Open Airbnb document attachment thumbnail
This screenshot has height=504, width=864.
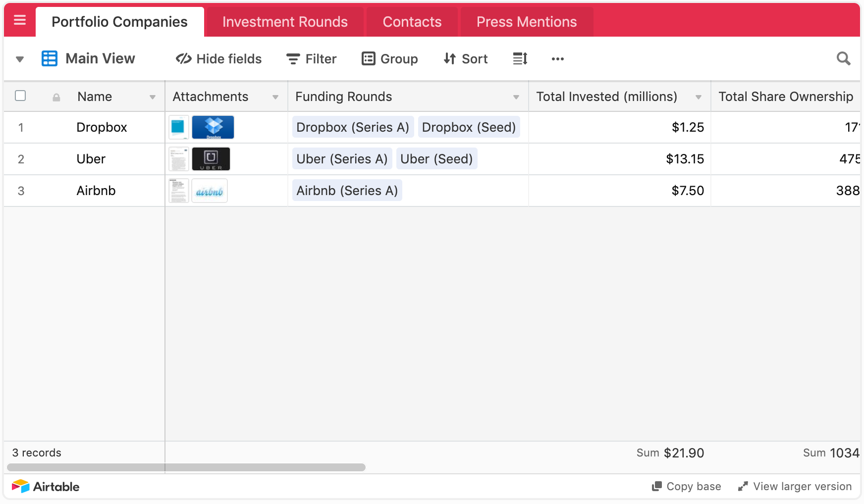(x=179, y=191)
